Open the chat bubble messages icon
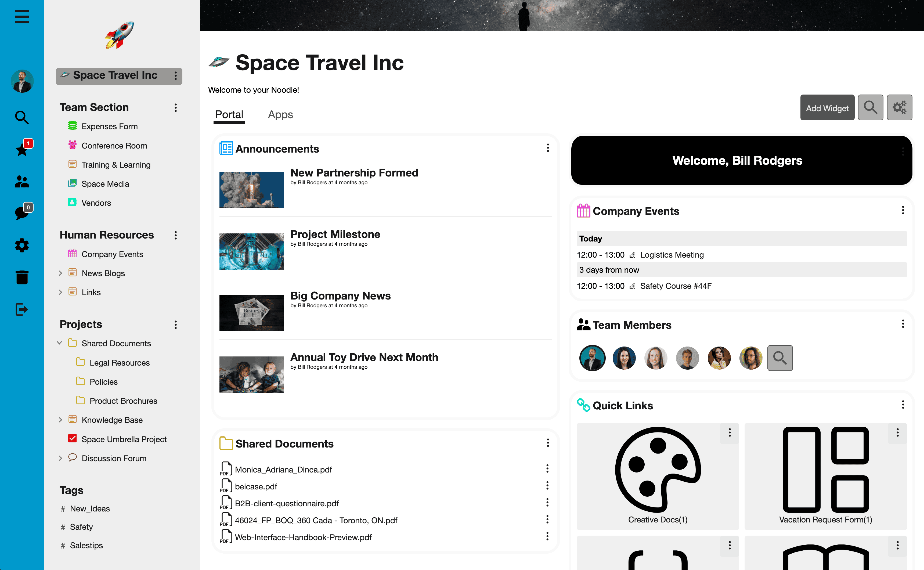This screenshot has height=570, width=924. [22, 213]
